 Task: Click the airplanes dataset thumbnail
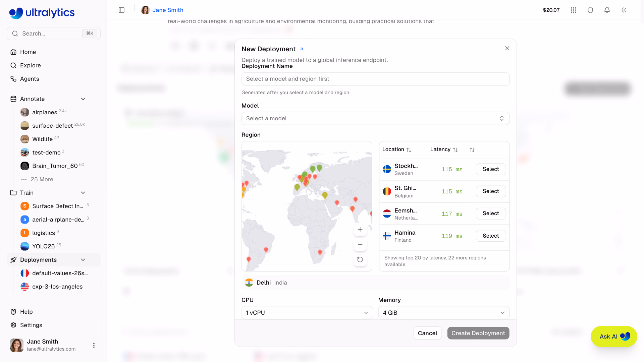tap(25, 112)
